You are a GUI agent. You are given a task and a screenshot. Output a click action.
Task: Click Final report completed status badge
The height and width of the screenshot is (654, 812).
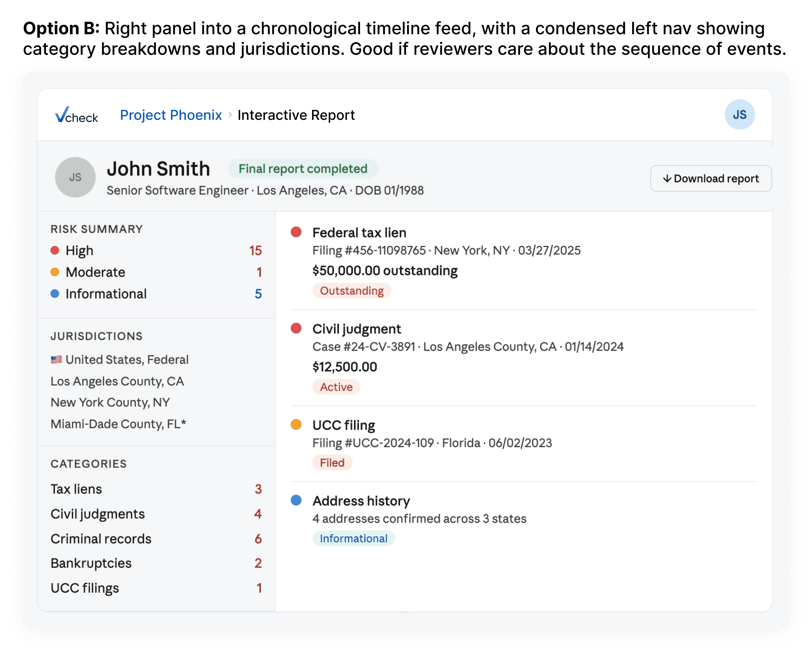303,169
